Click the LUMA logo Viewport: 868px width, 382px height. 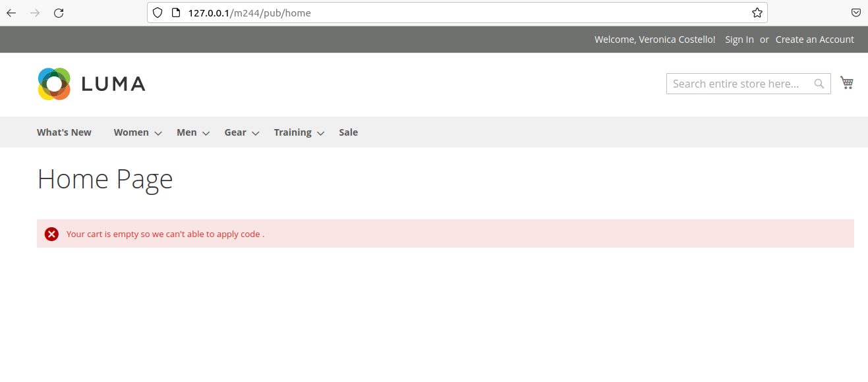pyautogui.click(x=92, y=84)
